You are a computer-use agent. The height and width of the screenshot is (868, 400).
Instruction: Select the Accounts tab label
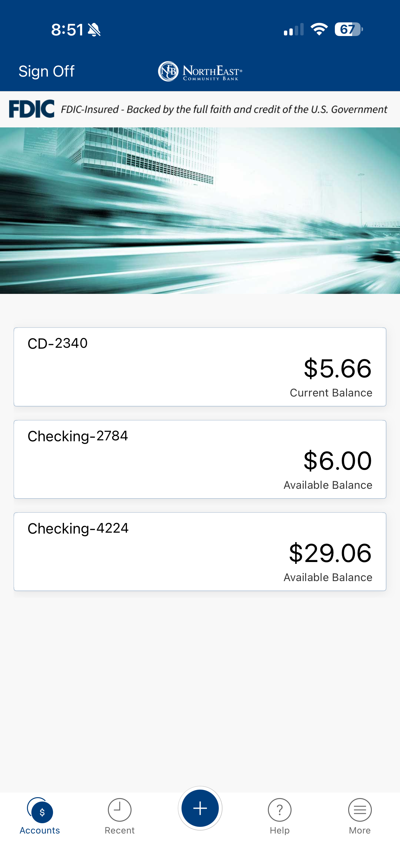[x=40, y=830]
